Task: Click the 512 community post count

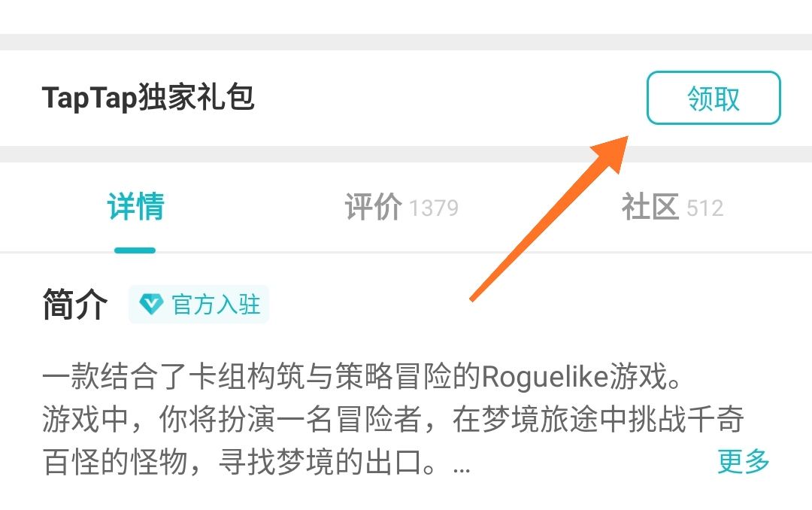Action: pos(704,208)
